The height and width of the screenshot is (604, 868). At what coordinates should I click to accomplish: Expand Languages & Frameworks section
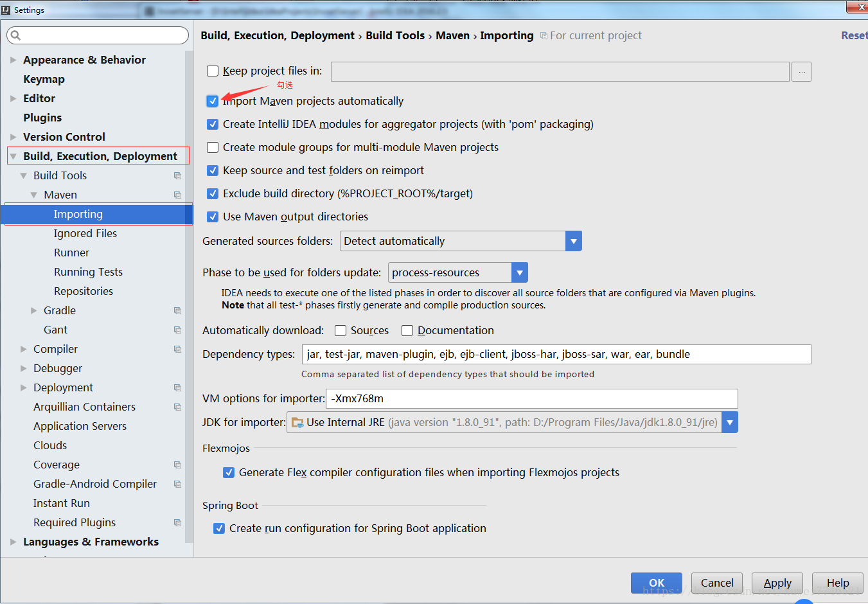tap(13, 542)
